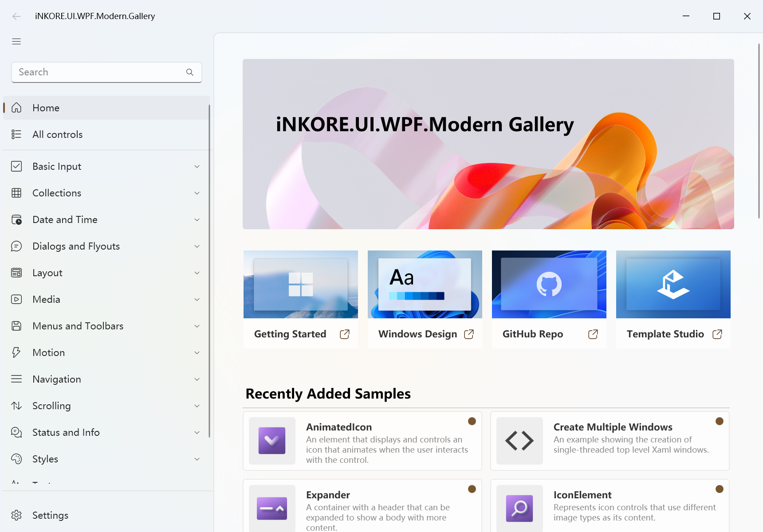The image size is (763, 532).
Task: Open the Settings navigation item
Action: click(106, 515)
